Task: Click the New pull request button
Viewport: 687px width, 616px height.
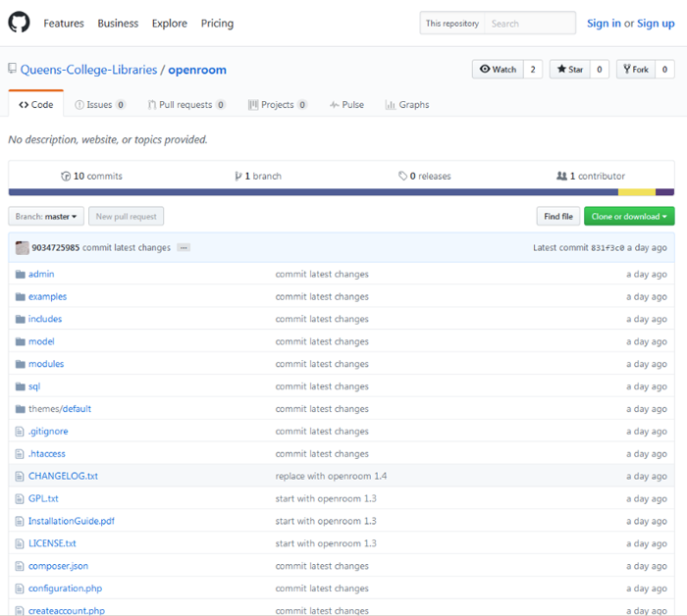Action: click(127, 216)
